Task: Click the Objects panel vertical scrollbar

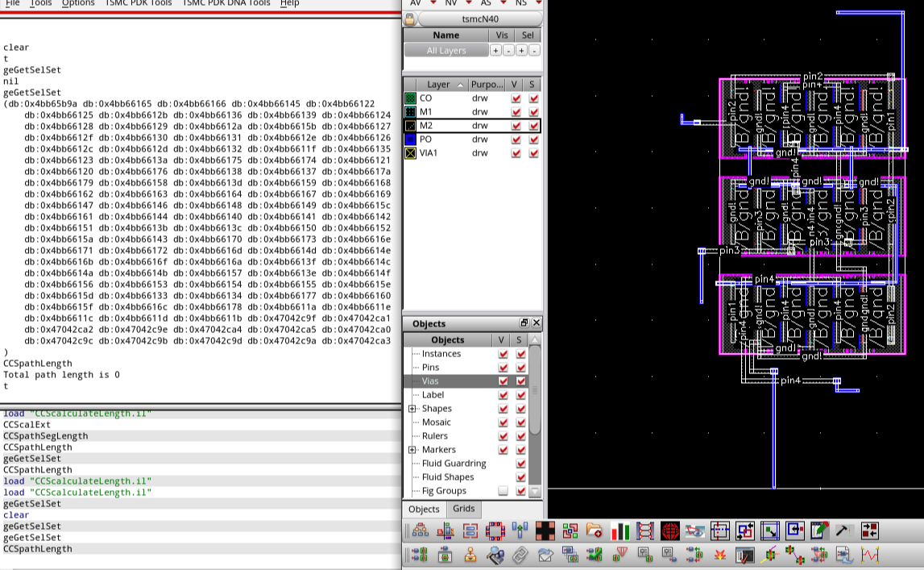Action: pyautogui.click(x=535, y=389)
